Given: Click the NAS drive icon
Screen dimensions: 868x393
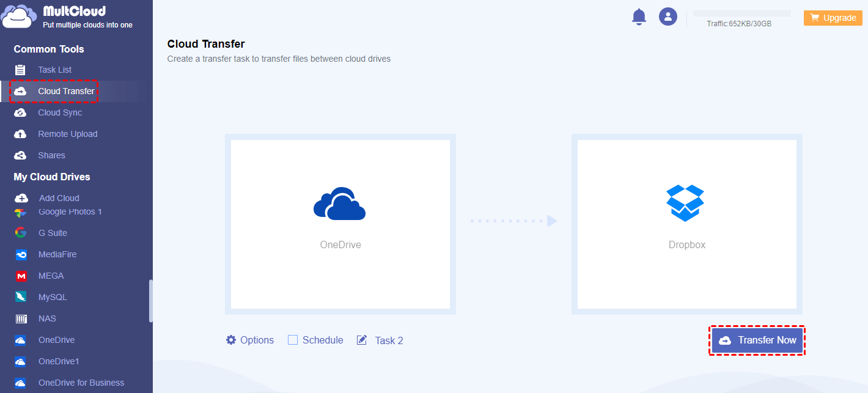Looking at the screenshot, I should click(21, 318).
